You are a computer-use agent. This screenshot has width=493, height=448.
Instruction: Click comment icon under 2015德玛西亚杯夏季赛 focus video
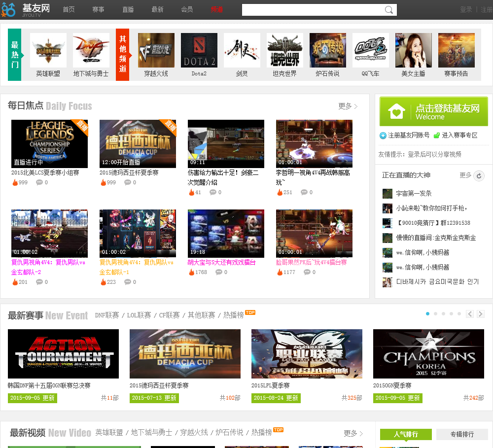pos(128,182)
